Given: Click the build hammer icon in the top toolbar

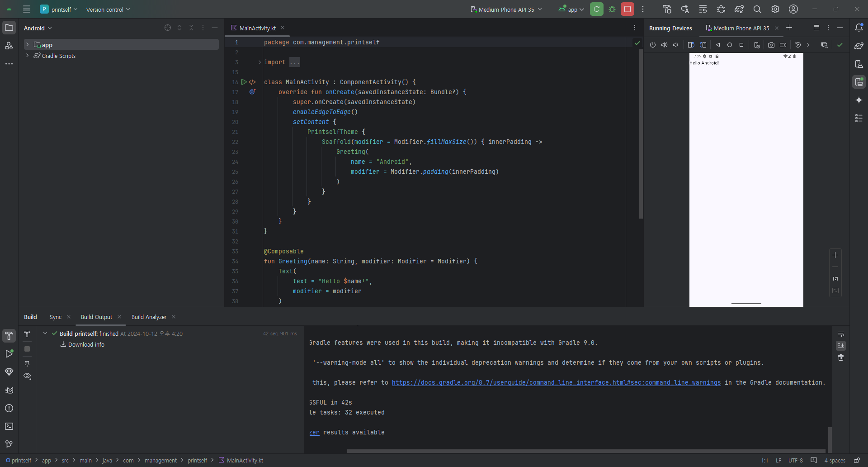Looking at the screenshot, I should (x=667, y=9).
